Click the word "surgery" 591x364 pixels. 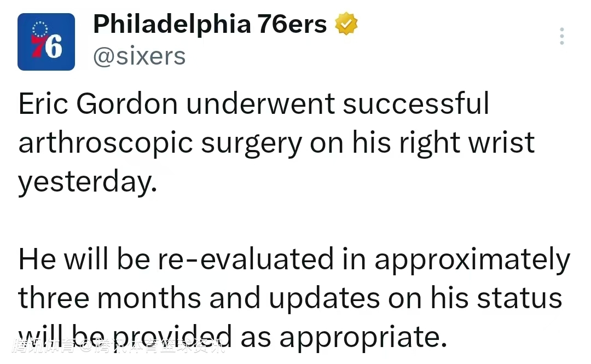click(251, 143)
